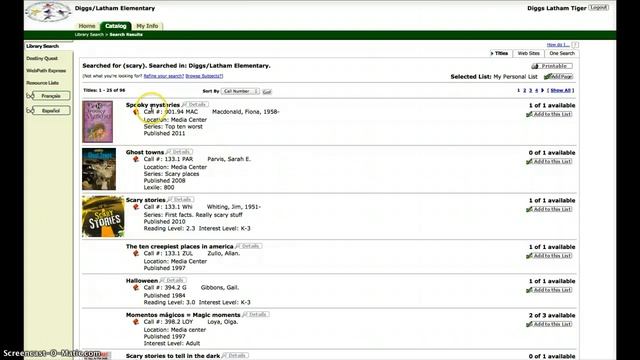Click the Printable button
The image size is (640, 360).
[552, 66]
